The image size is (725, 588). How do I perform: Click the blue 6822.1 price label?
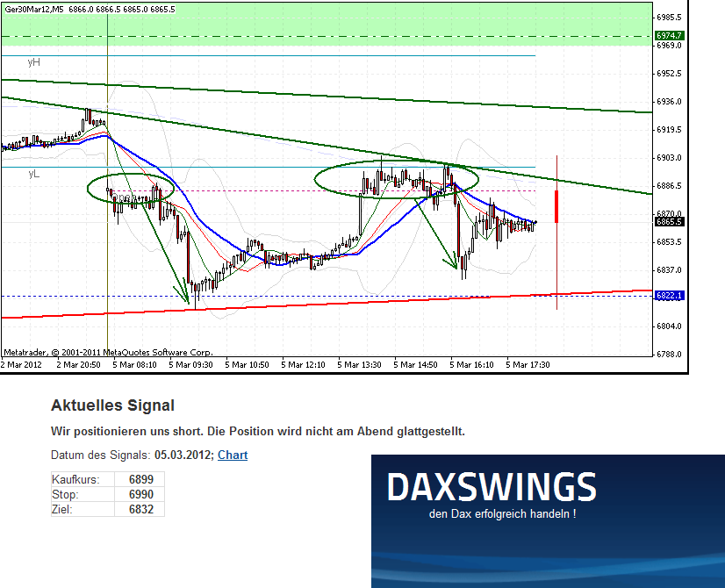coord(669,296)
